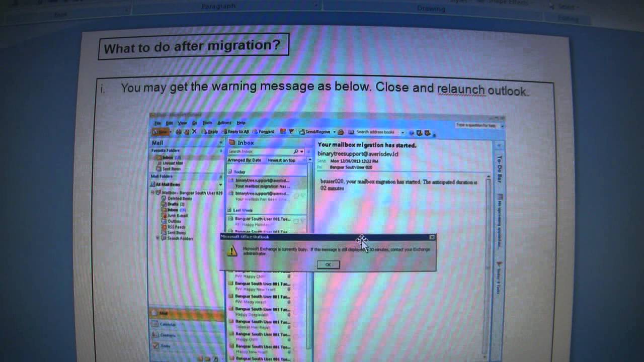Click the 'Arranged By: Date' column header
This screenshot has width=644, height=362.
coord(245,160)
